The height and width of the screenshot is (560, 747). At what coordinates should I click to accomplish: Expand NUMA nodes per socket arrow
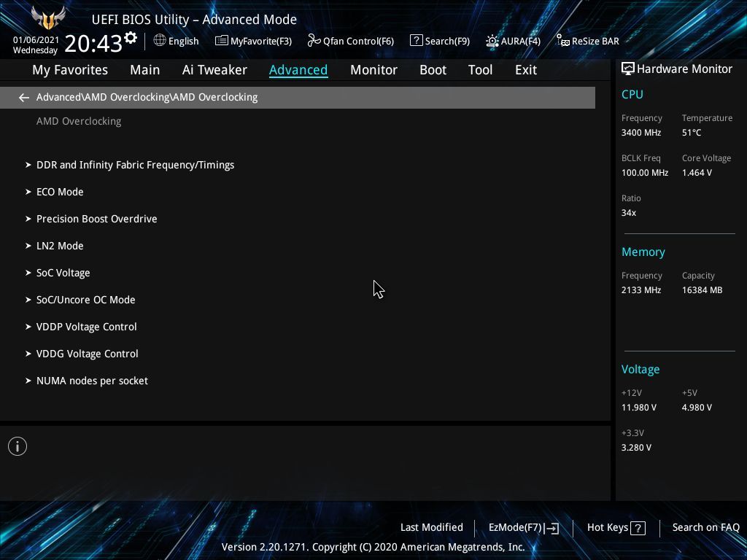pyautogui.click(x=28, y=381)
